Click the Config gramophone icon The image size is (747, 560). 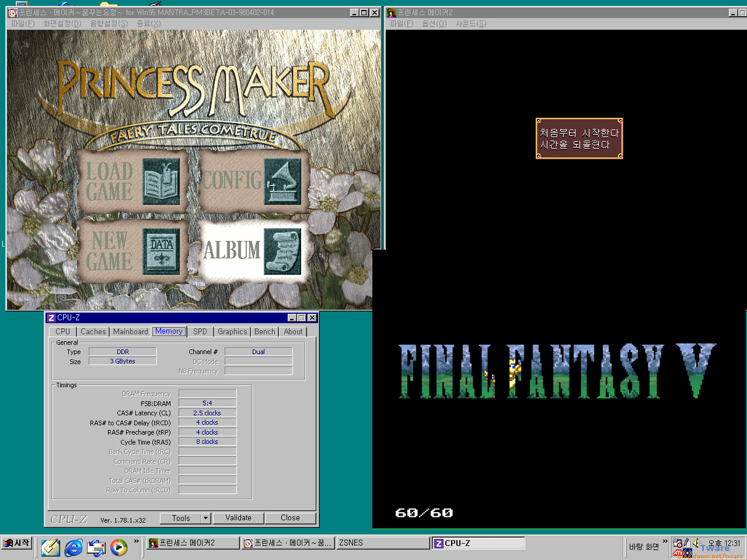click(283, 181)
